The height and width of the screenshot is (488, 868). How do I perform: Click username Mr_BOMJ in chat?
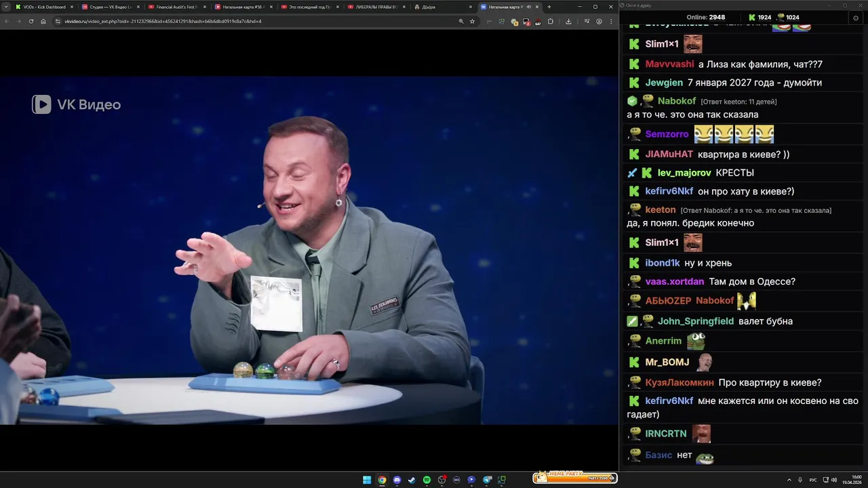coord(667,363)
